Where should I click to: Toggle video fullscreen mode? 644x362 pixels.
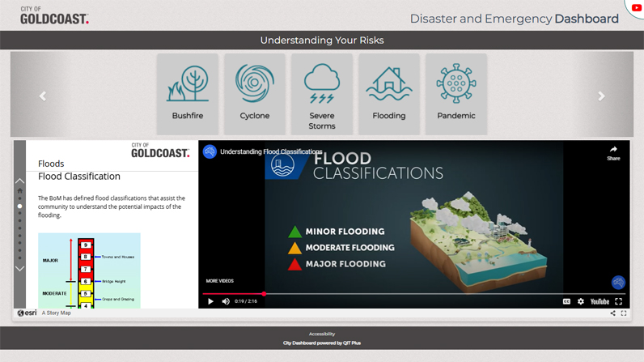[x=619, y=301]
